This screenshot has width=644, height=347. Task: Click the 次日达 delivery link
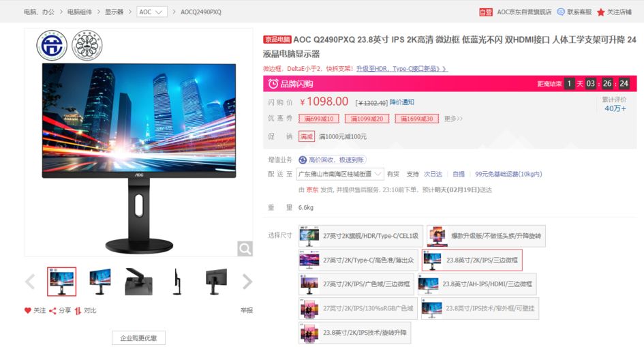pos(433,174)
